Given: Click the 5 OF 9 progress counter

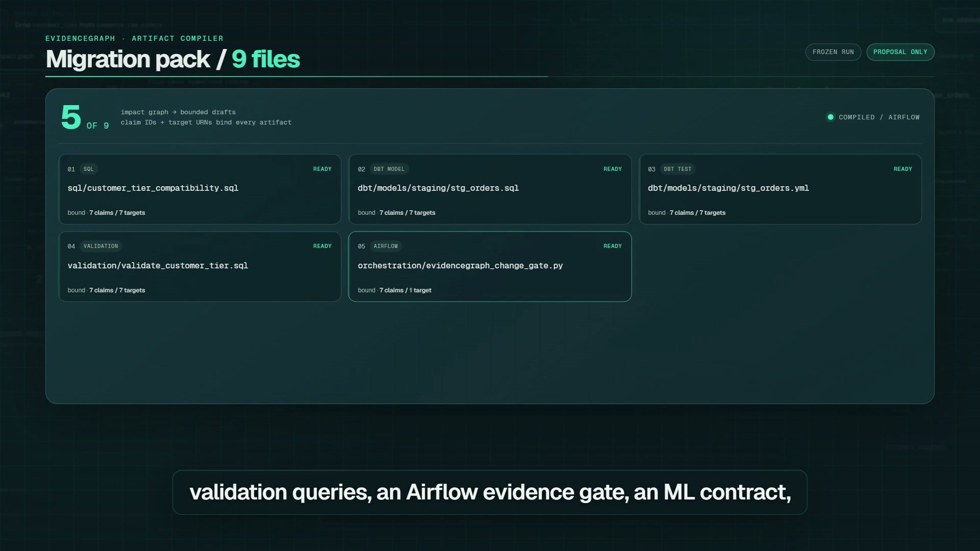Looking at the screenshot, I should [x=85, y=118].
